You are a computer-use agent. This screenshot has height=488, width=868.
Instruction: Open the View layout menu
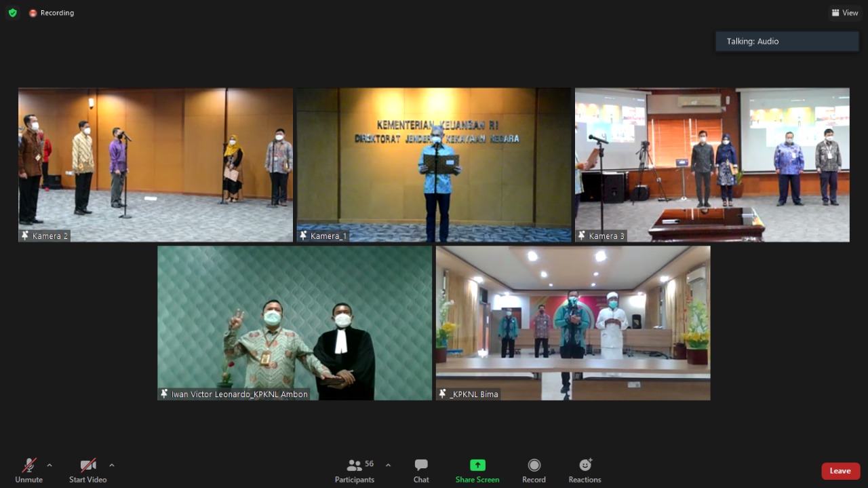(x=845, y=13)
